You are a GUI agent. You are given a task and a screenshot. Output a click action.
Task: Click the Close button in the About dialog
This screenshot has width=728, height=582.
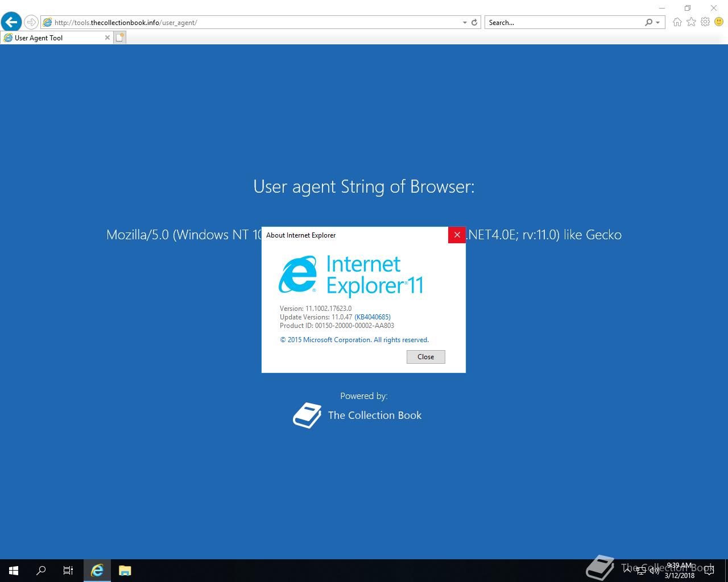click(426, 357)
